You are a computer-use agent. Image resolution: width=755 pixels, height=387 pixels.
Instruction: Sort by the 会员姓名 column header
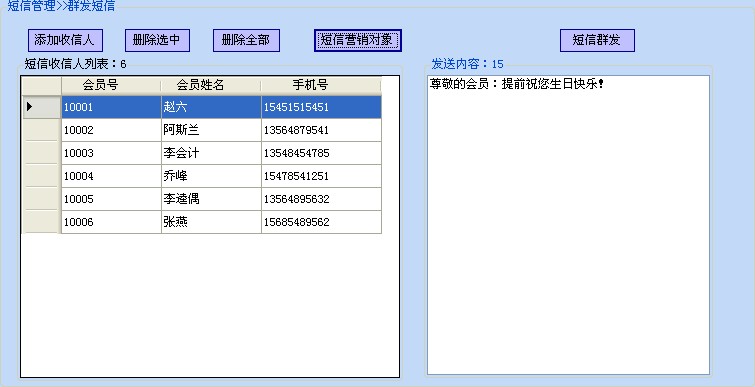(211, 85)
